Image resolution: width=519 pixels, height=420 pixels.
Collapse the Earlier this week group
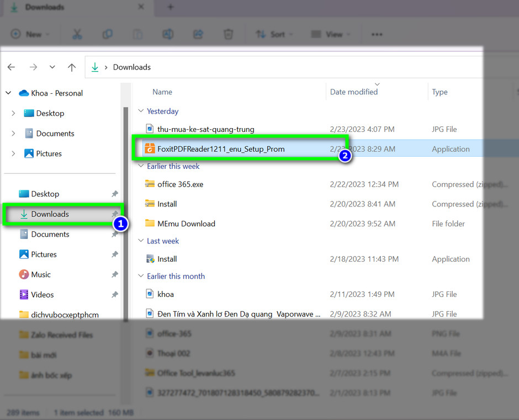coord(141,166)
